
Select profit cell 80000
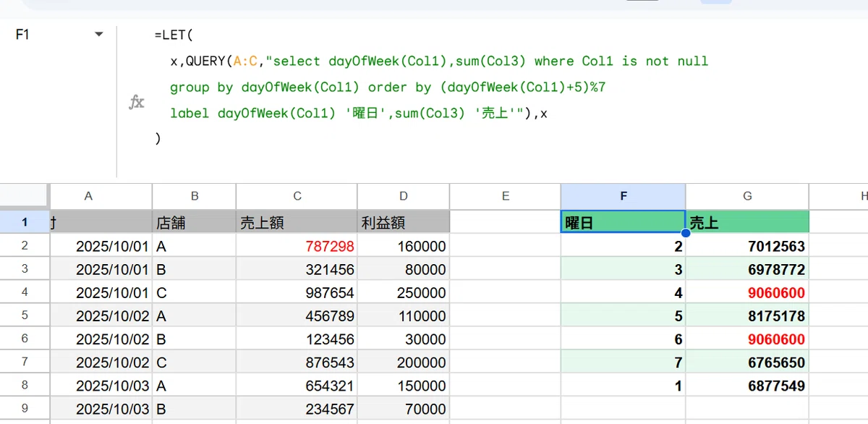tap(404, 269)
